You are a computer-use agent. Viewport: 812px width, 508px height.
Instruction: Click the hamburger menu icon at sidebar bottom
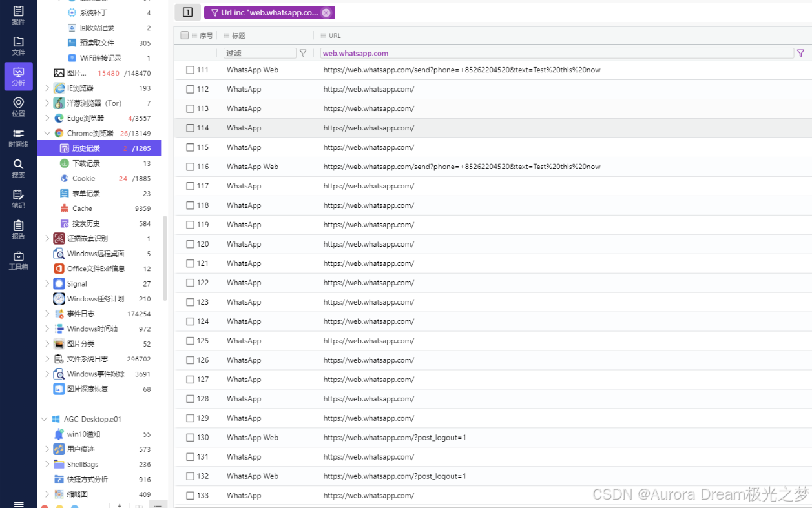(18, 503)
